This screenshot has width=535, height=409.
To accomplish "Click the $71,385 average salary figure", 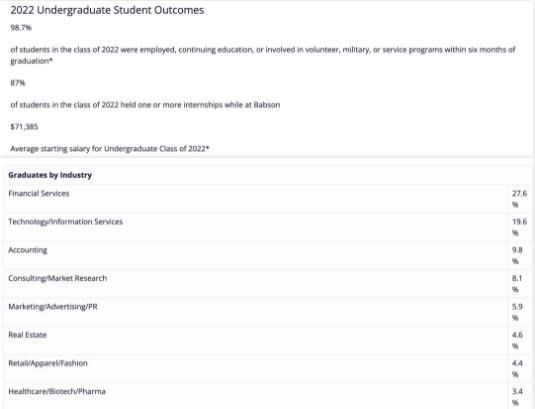I will 24,127.
